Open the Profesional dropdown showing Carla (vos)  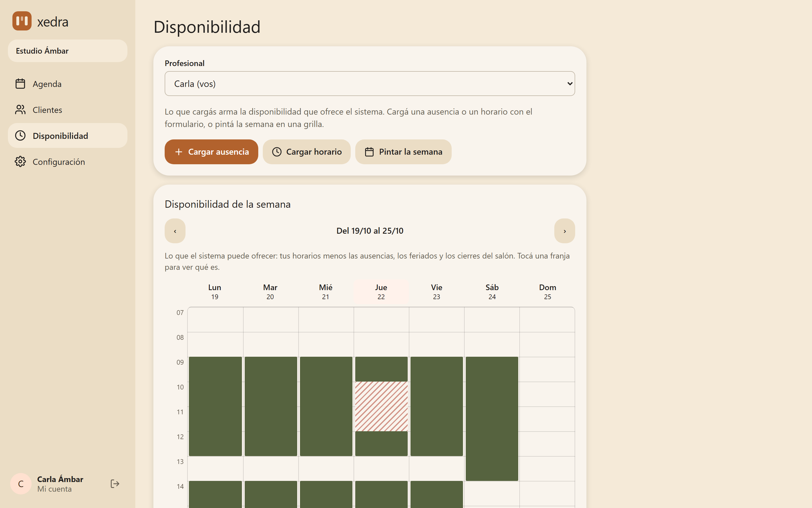[x=370, y=84]
